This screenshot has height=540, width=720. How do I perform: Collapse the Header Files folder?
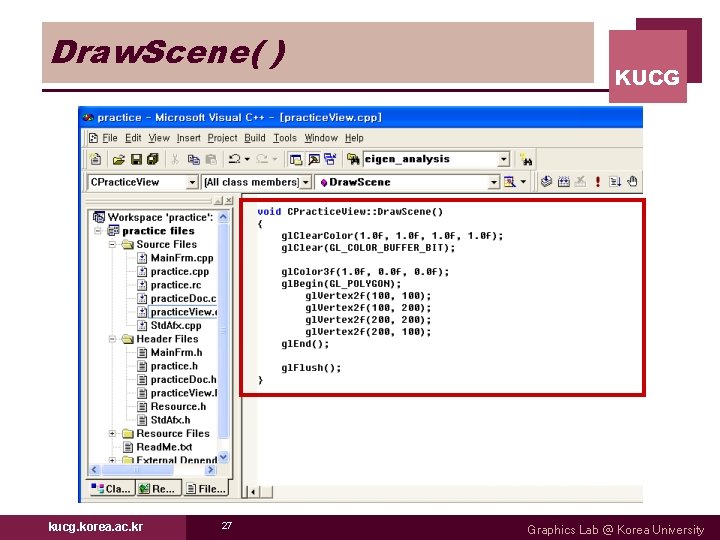112,339
